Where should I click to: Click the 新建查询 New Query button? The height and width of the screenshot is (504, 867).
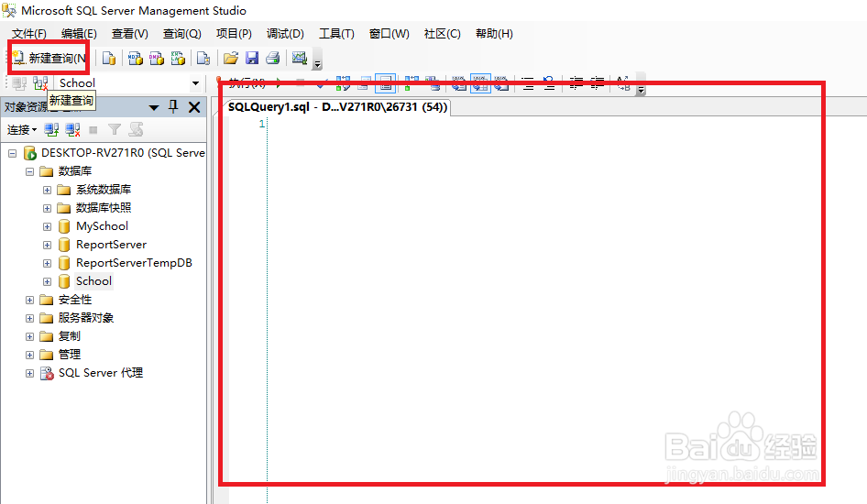(49, 58)
